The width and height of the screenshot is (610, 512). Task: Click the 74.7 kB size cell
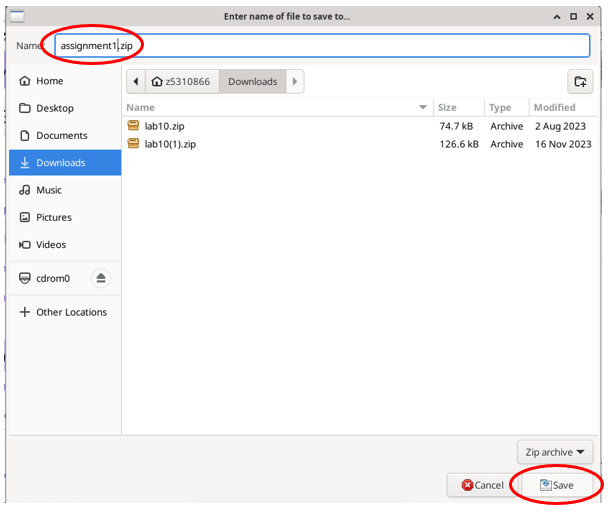click(x=456, y=126)
